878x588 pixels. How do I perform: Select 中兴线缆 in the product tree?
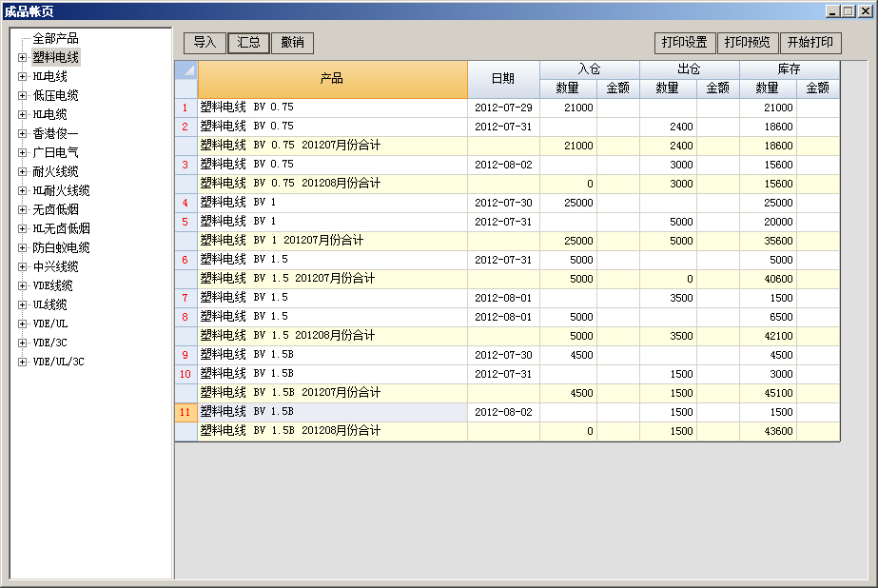click(55, 267)
